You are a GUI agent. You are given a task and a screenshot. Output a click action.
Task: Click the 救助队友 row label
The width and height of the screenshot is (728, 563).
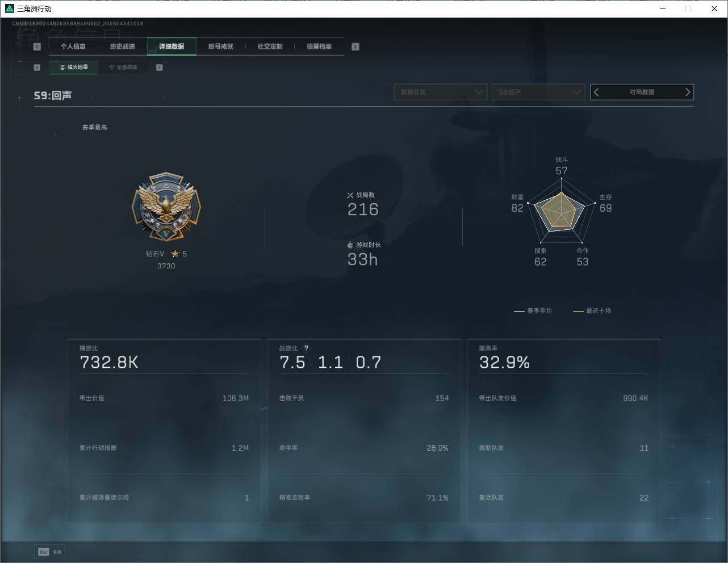point(491,448)
